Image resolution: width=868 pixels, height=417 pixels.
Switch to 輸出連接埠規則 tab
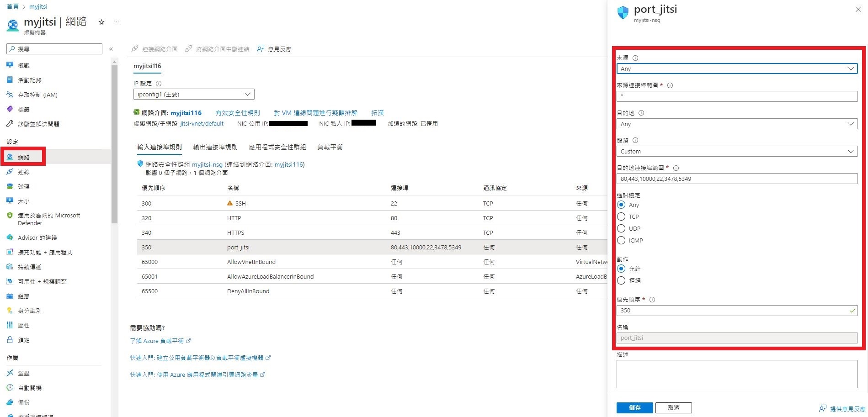215,147
